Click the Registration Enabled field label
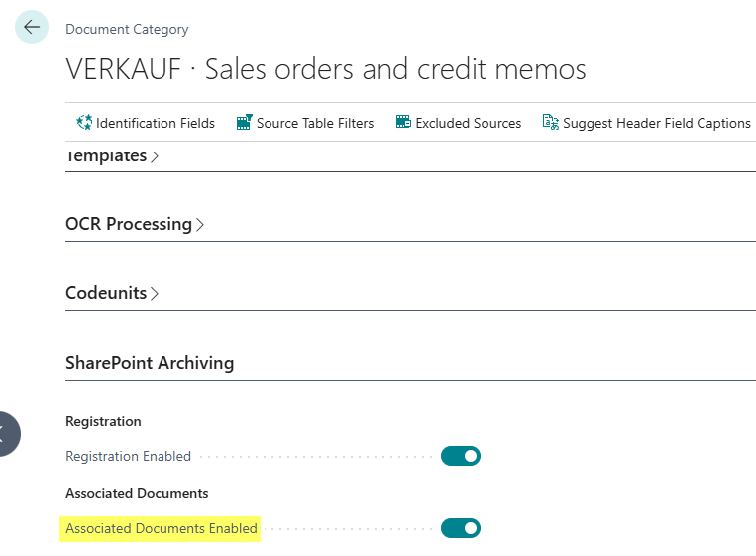The image size is (756, 556). [128, 456]
